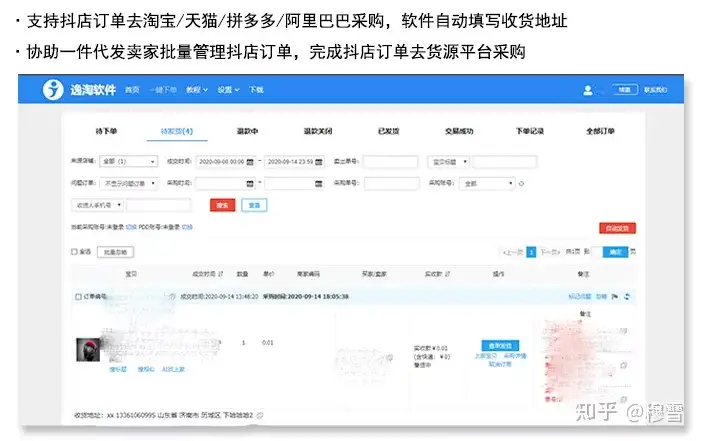Switch to the 退款关闭 tab
This screenshot has height=441, width=702.
click(x=318, y=131)
